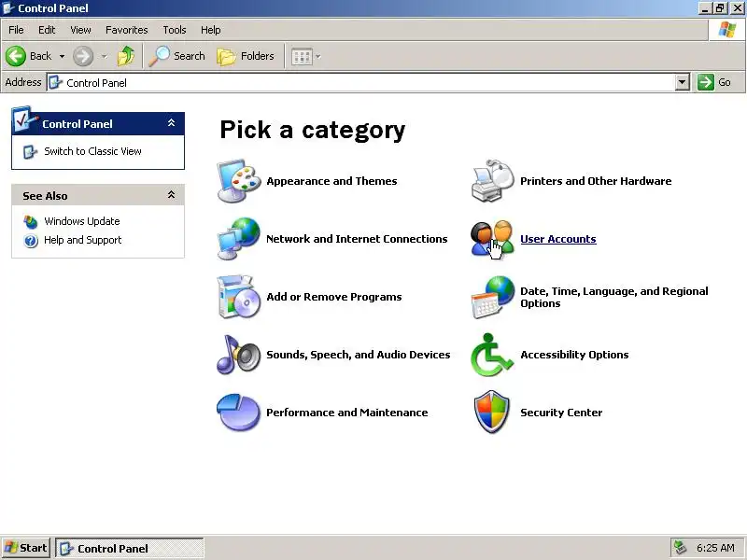This screenshot has width=747, height=560.
Task: Open the Forward button history dropdown arrow
Action: tap(104, 56)
